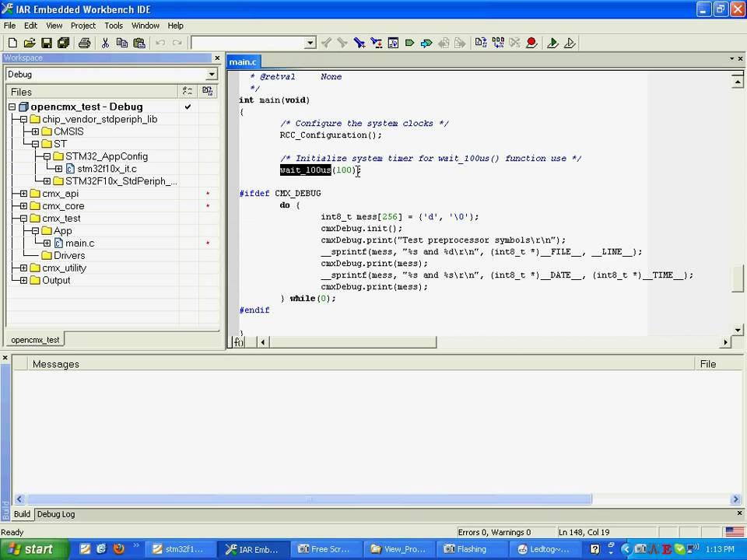
Task: Paste from clipboard with the Paste icon
Action: [x=139, y=44]
